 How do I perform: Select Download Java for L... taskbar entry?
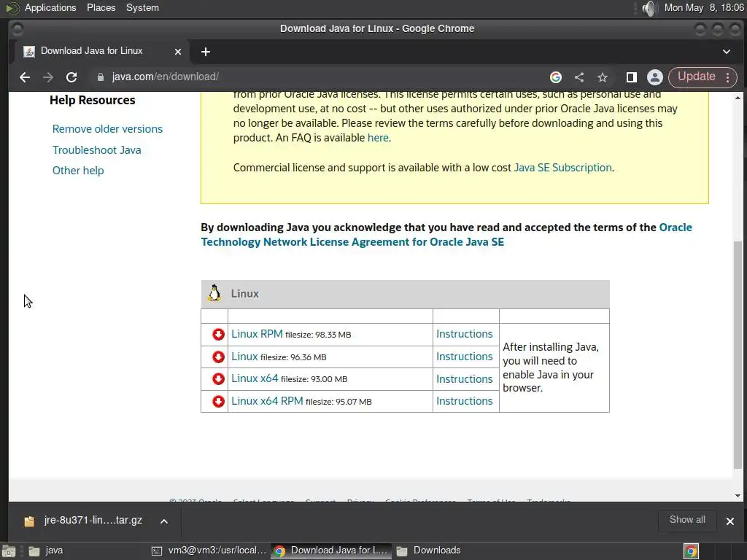point(332,551)
